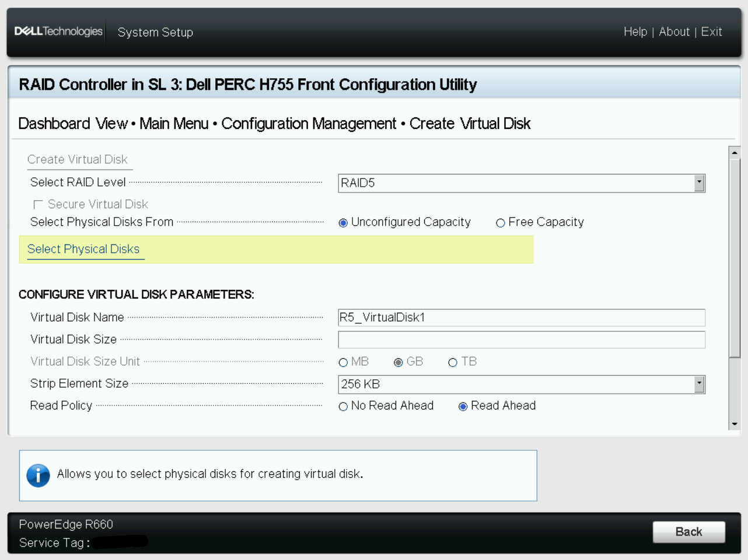Click the Create Virtual Disk heading link

[77, 159]
